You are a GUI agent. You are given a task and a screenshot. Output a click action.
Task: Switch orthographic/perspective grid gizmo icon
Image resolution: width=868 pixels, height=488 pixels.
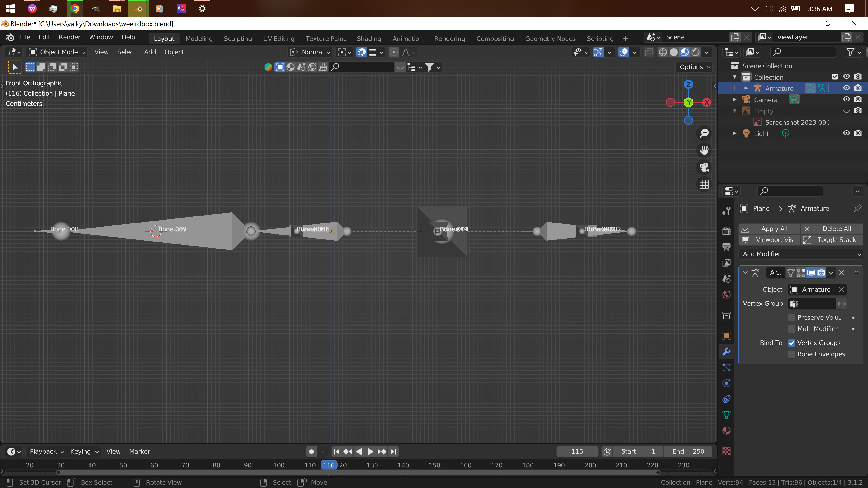click(704, 184)
